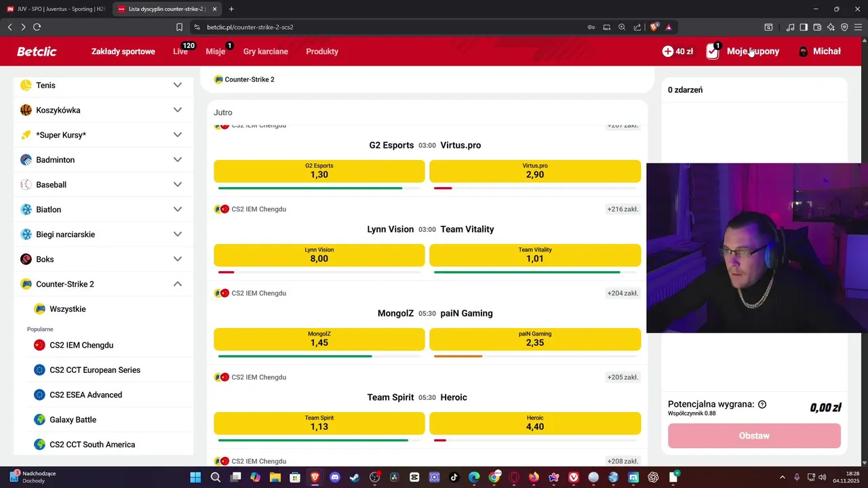Open ChatGPT icon in the taskbar
The image size is (868, 488).
tap(653, 477)
